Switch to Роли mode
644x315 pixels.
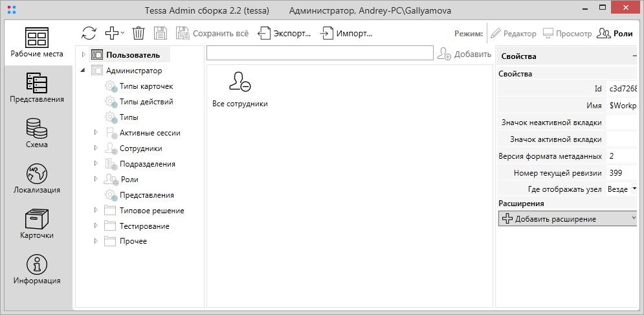[x=615, y=34]
